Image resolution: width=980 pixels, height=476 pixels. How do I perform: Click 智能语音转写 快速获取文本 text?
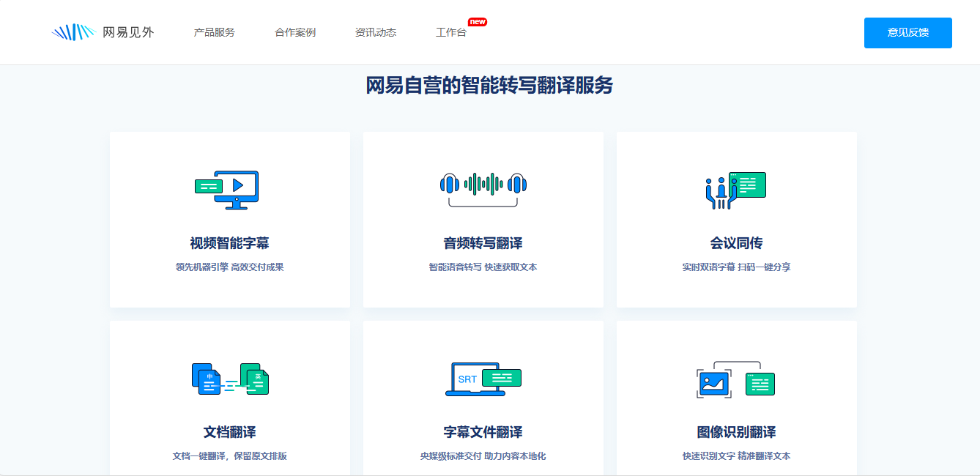[x=483, y=267]
